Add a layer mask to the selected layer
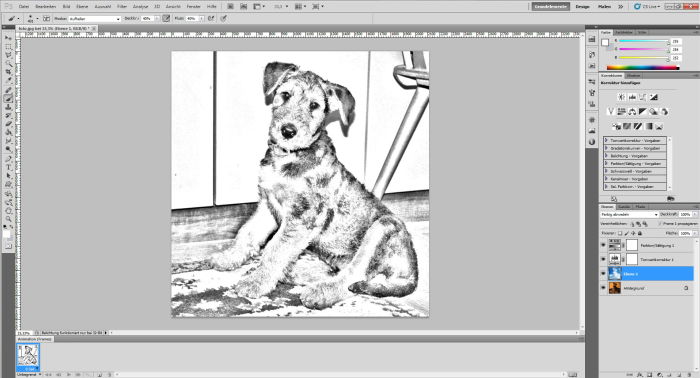 click(650, 375)
